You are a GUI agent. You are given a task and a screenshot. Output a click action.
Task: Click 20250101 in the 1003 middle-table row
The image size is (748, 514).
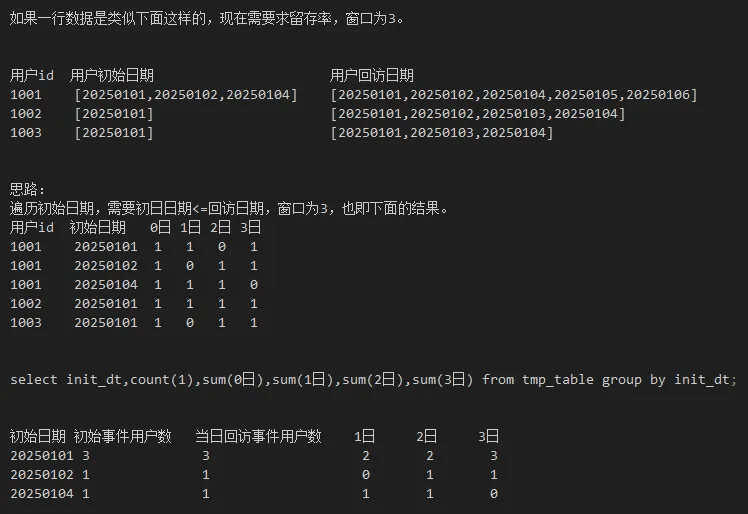click(105, 322)
